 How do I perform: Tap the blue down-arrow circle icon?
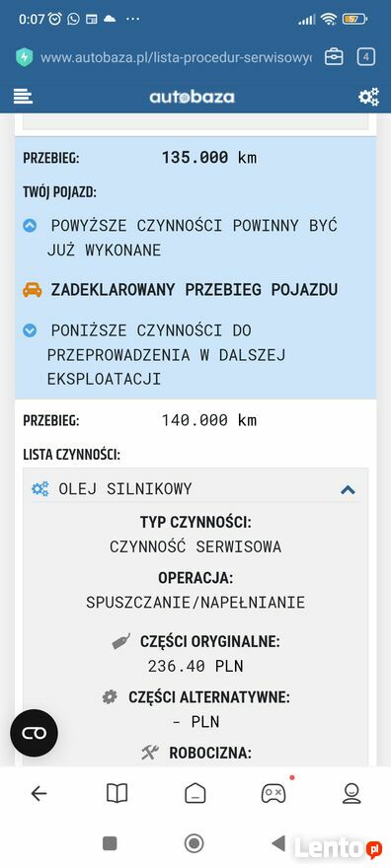point(30,330)
